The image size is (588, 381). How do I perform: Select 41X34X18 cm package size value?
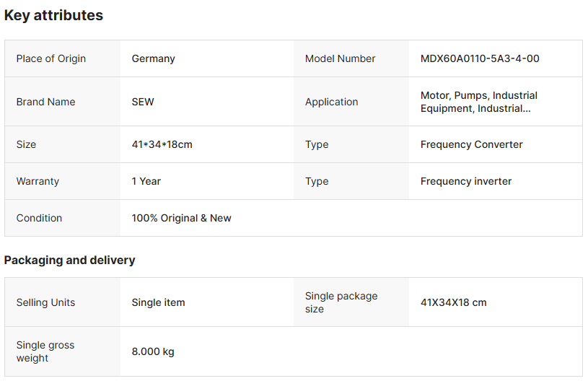point(453,302)
